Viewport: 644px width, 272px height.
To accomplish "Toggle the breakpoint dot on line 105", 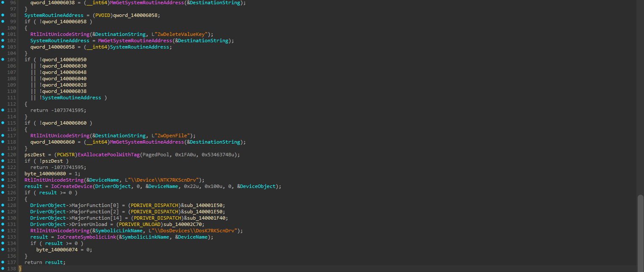I will pyautogui.click(x=3, y=60).
